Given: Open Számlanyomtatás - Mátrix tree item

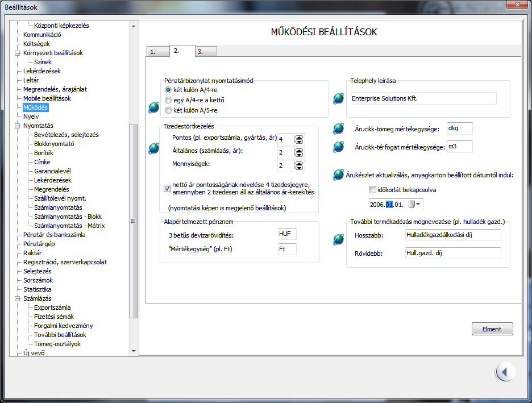Looking at the screenshot, I should click(69, 226).
